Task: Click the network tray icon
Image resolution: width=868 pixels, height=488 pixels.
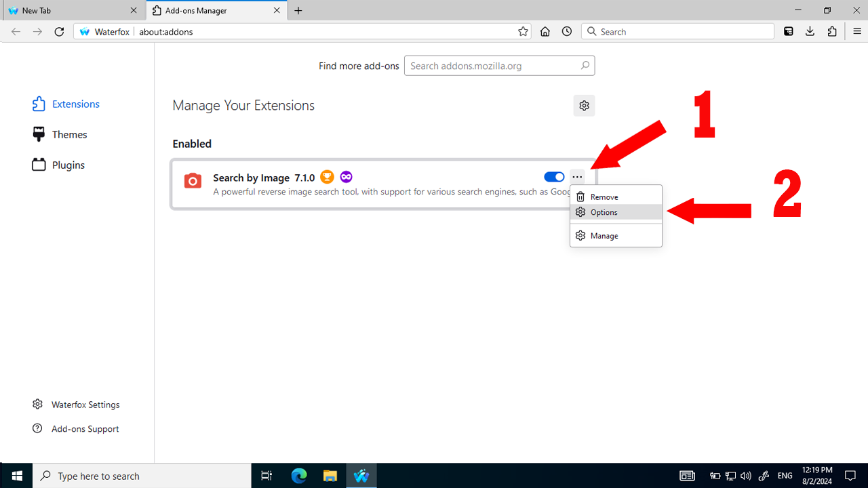Action: (730, 476)
